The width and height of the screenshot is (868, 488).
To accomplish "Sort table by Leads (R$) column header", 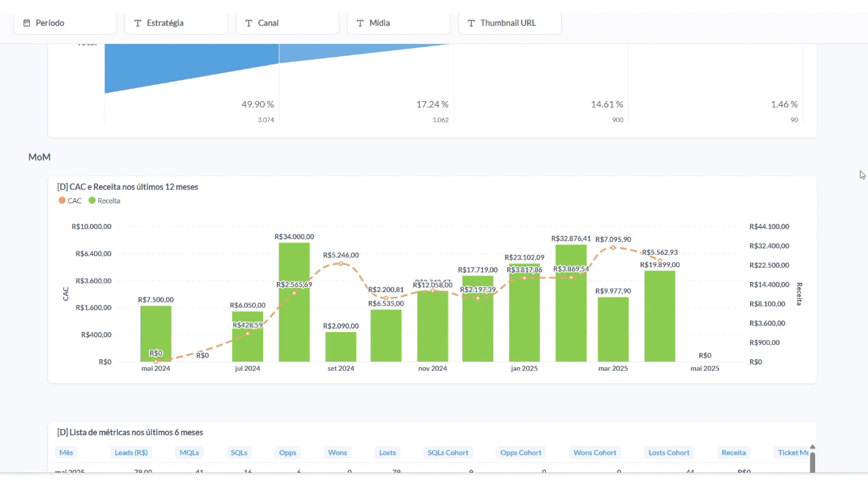I will pyautogui.click(x=131, y=453).
